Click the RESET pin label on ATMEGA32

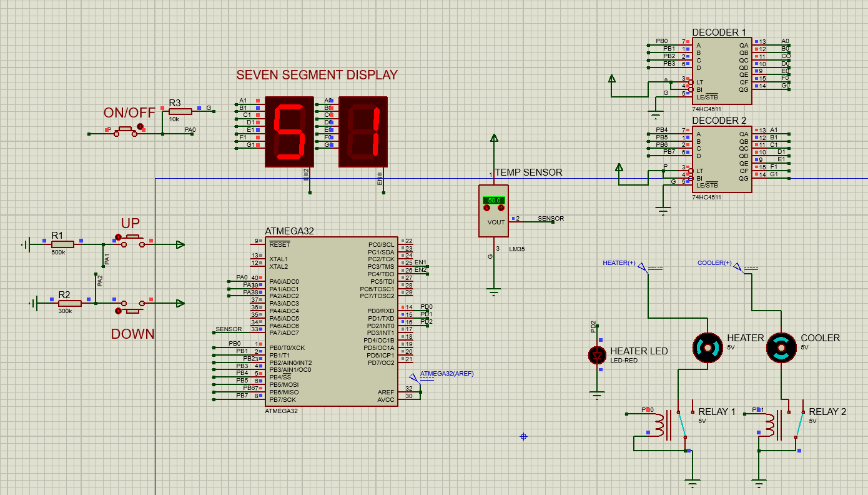tap(280, 244)
